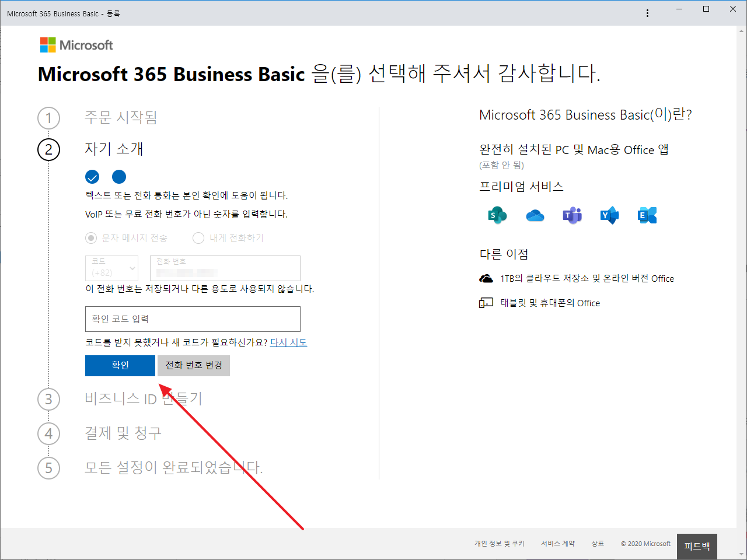The height and width of the screenshot is (560, 747).
Task: Click the OneDrive cloud icon
Action: (x=535, y=216)
